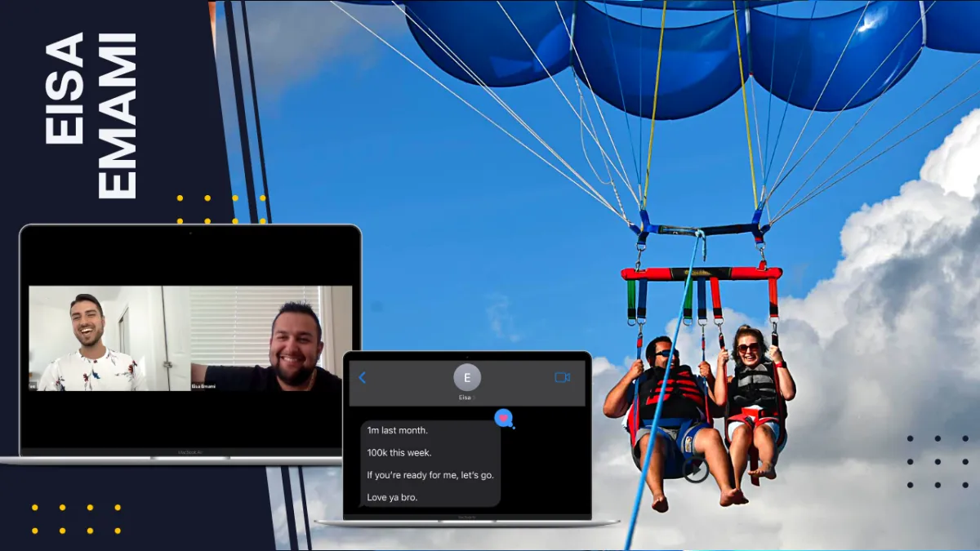
Task: Click the "EISA EMAMI" vertical title
Action: point(91,115)
